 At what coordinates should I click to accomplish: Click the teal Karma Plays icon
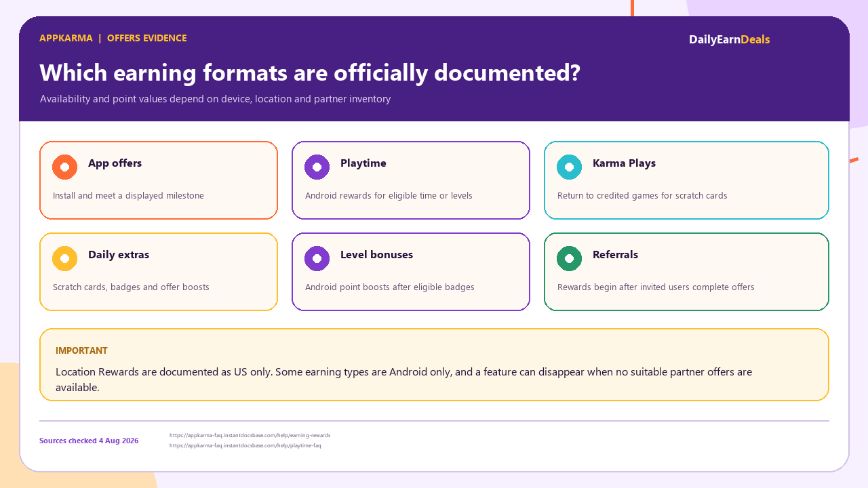(570, 167)
